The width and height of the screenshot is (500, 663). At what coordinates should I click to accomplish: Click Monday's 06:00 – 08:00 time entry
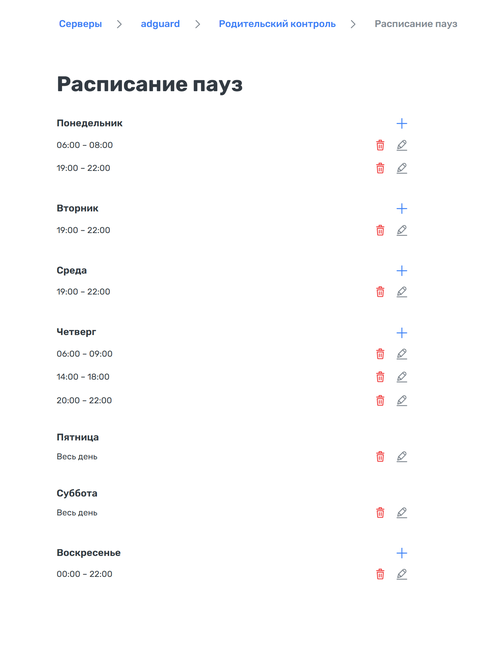point(85,145)
